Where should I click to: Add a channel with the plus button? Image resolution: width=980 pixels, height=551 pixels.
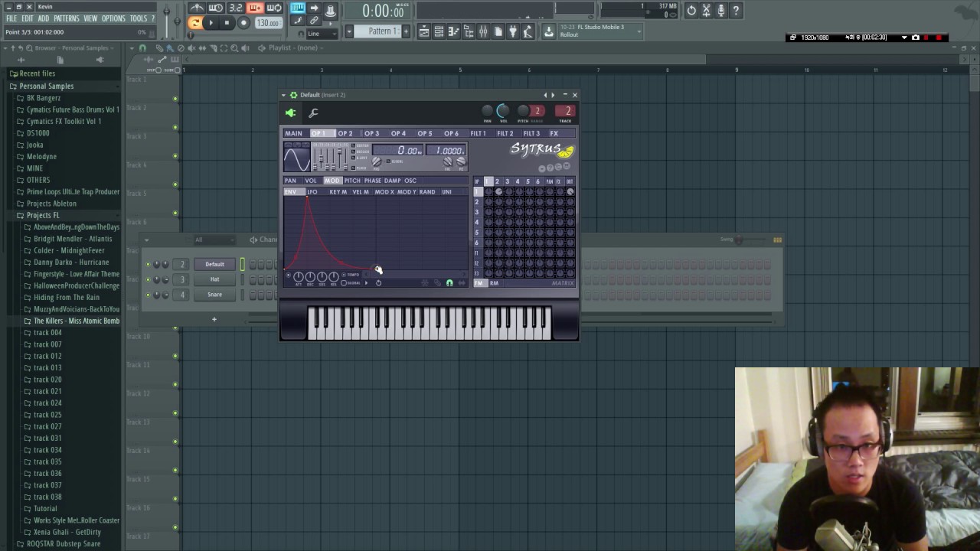click(x=214, y=319)
